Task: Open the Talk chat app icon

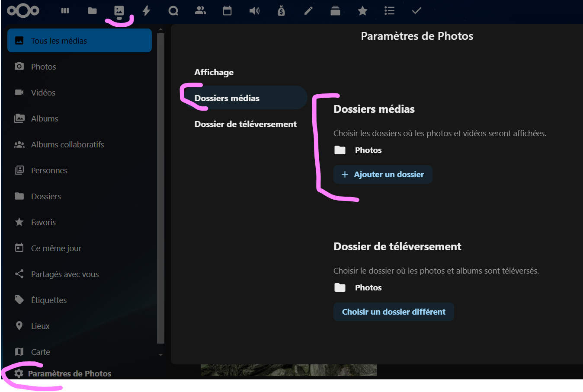Action: click(173, 11)
